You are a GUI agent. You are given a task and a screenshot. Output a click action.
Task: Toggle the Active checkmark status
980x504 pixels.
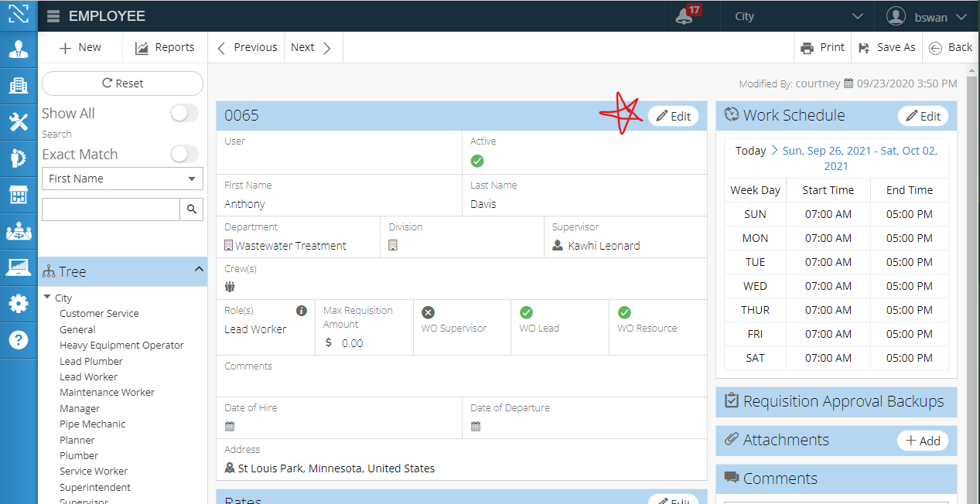(x=477, y=161)
